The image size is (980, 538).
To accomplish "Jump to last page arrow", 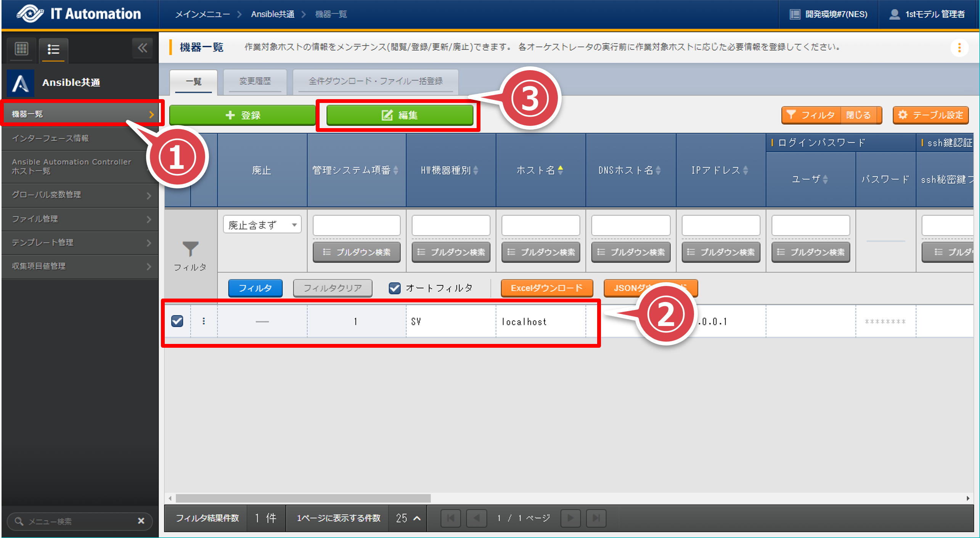I will [596, 518].
